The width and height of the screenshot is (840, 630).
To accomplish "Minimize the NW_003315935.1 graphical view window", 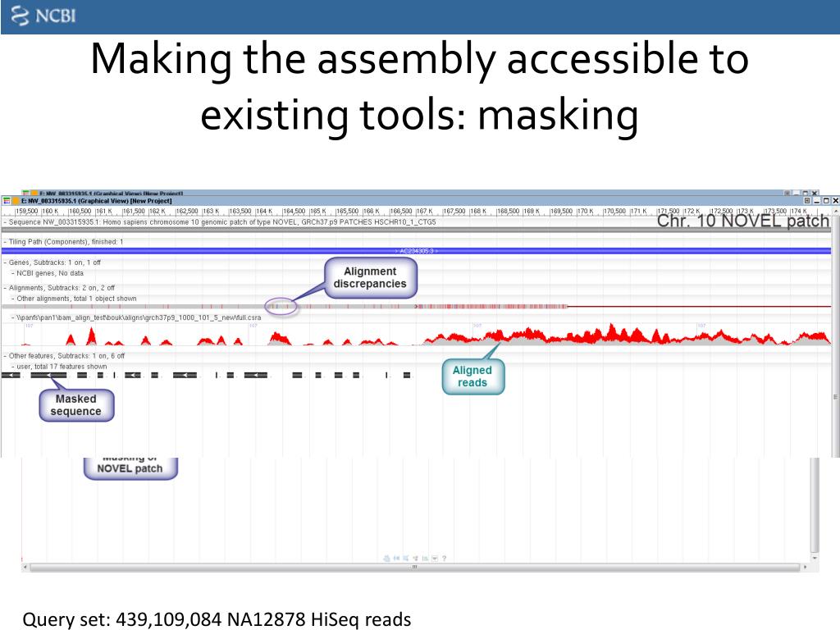I will pyautogui.click(x=817, y=201).
